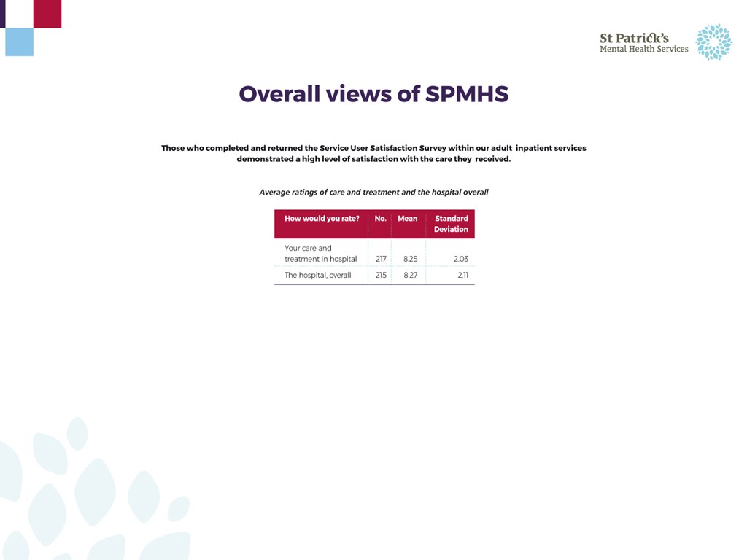The image size is (747, 560).
Task: Click the "No." column header
Action: [380, 219]
